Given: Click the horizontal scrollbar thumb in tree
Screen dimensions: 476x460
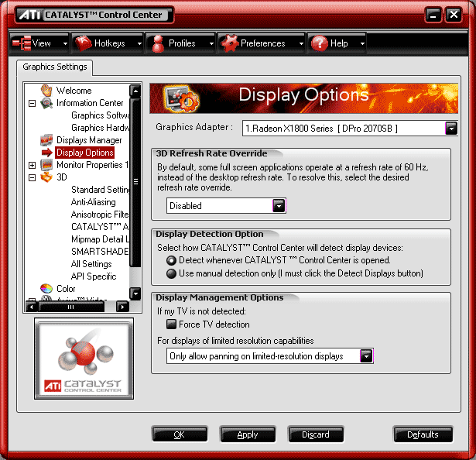Looking at the screenshot, I should pos(71,307).
